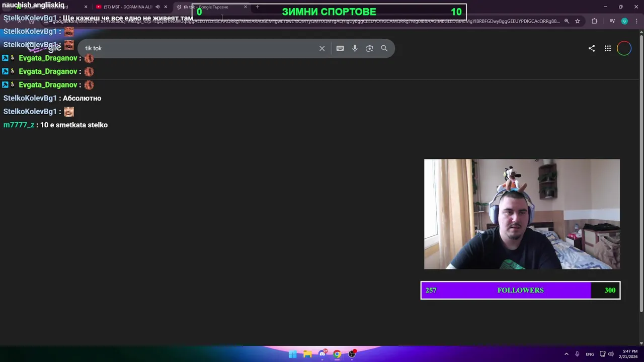Viewport: 644px width, 362px height.
Task: Click the Chrome address bar URL
Action: click(x=306, y=21)
